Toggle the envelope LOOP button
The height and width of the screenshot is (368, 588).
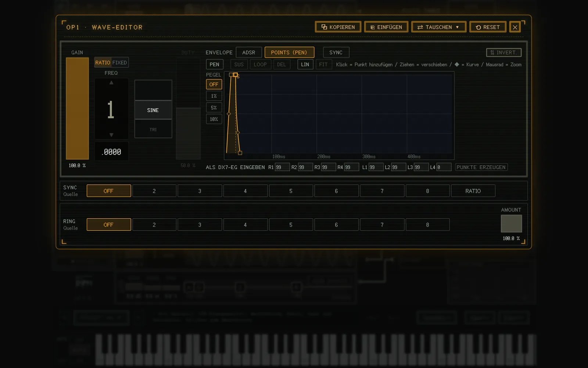pyautogui.click(x=260, y=64)
